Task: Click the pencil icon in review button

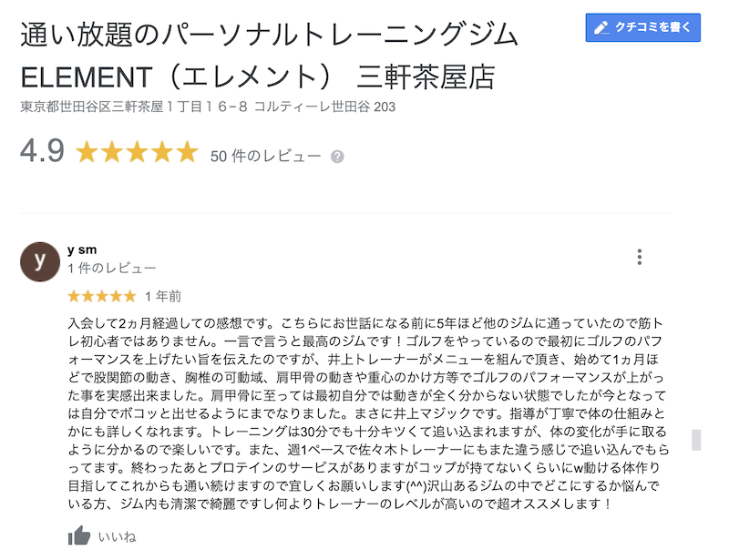Action: (x=601, y=28)
